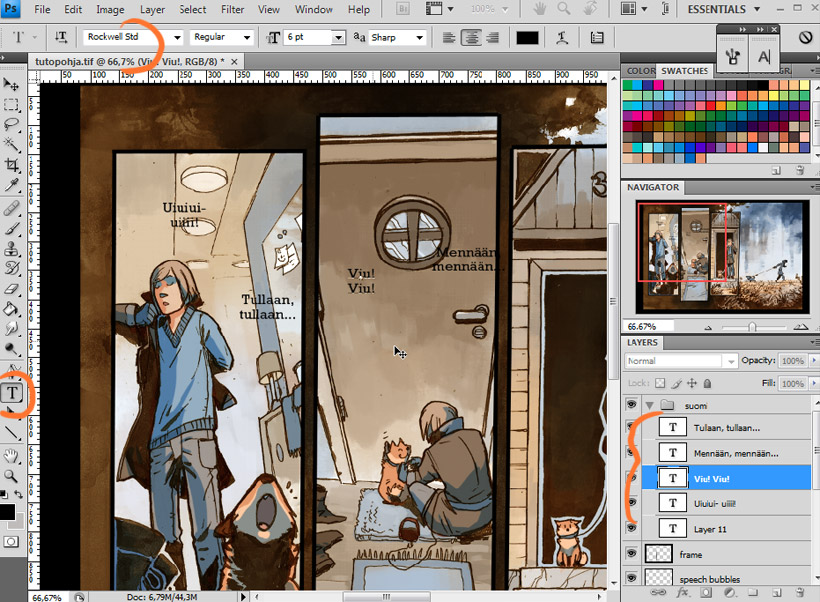The image size is (820, 602).
Task: Open the Rockwell Std font family dropdown
Action: [177, 38]
